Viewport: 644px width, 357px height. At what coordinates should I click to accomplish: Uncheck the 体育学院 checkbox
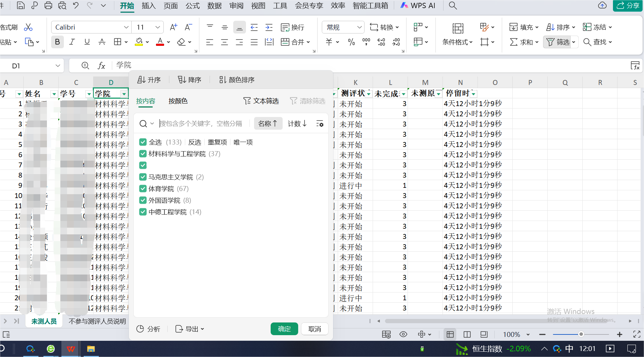point(143,189)
